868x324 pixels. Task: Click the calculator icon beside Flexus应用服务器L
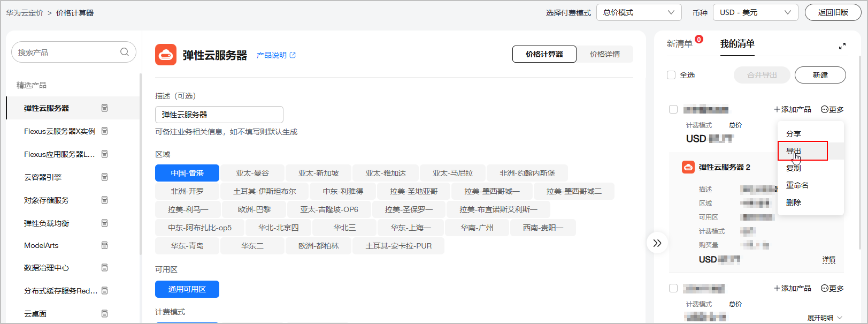click(x=105, y=154)
